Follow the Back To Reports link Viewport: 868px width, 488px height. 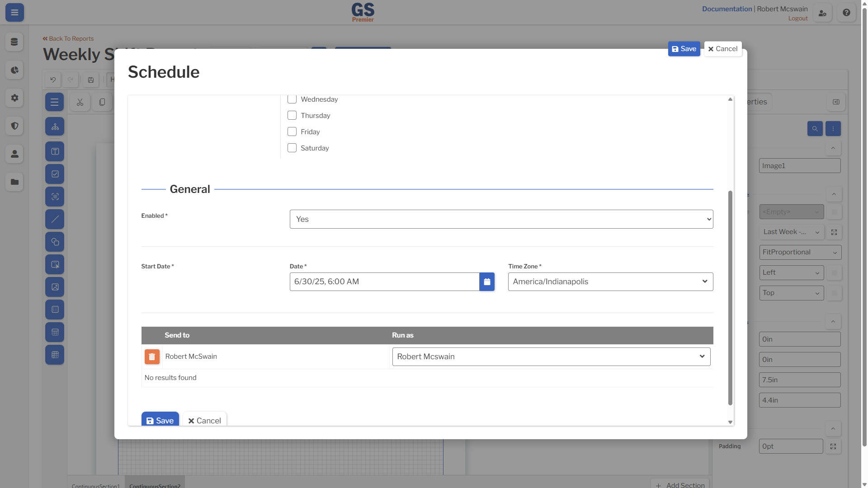68,39
